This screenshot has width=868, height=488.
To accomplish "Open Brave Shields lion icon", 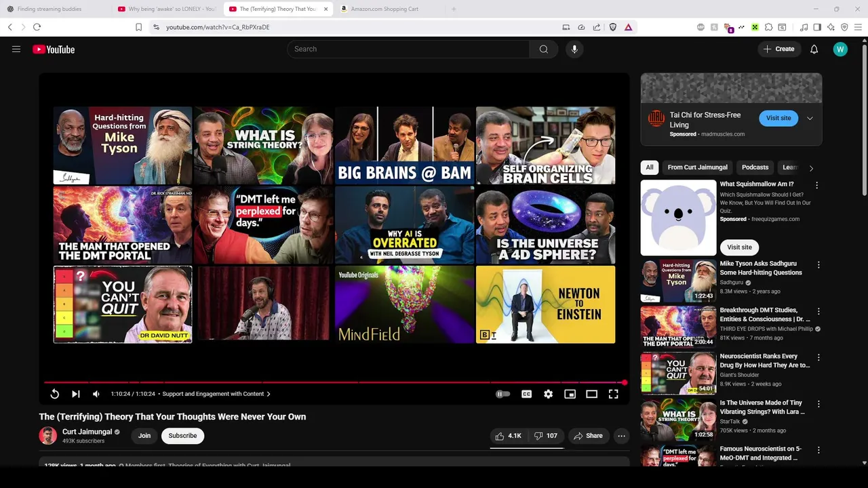I will click(x=613, y=27).
